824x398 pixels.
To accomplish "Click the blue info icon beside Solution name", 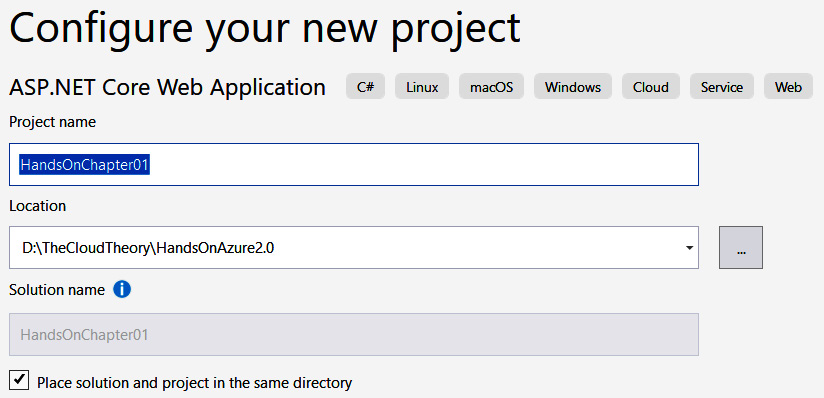I will tap(122, 289).
